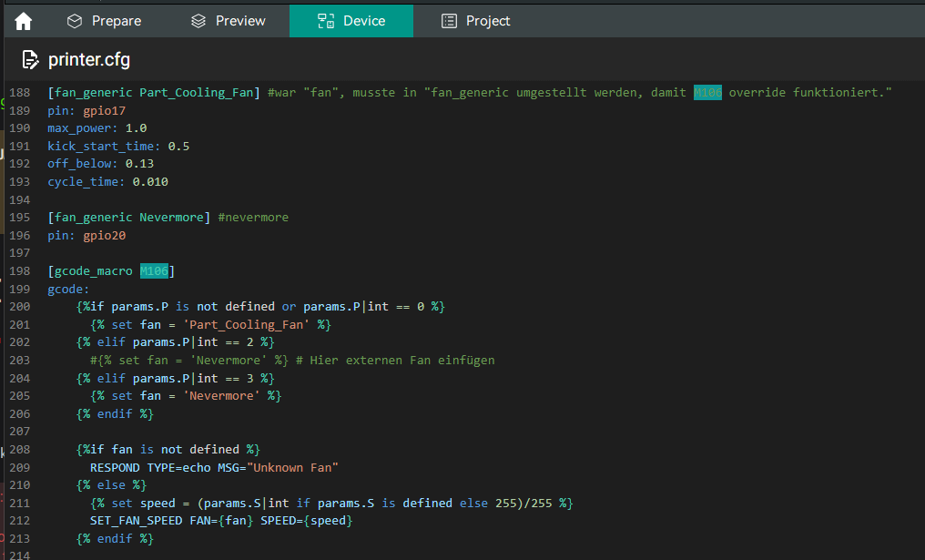
Task: Click the max_power value 1.0
Action: tap(136, 128)
